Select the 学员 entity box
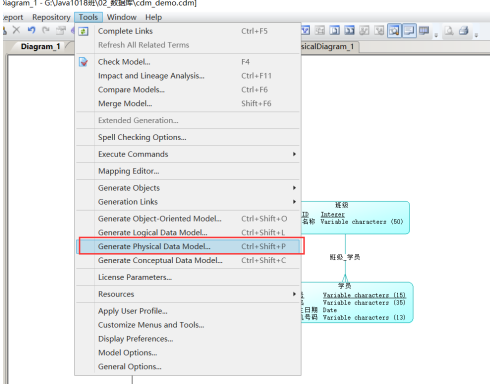 click(x=357, y=303)
